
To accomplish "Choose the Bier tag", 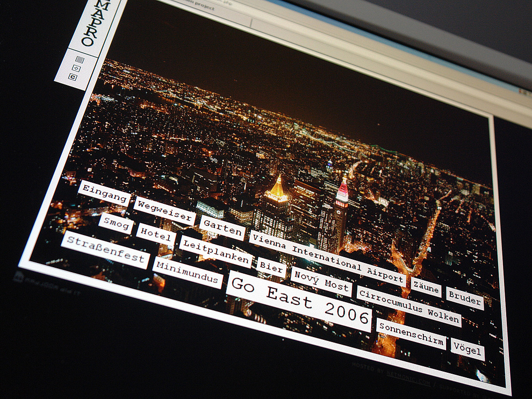I will [x=271, y=268].
